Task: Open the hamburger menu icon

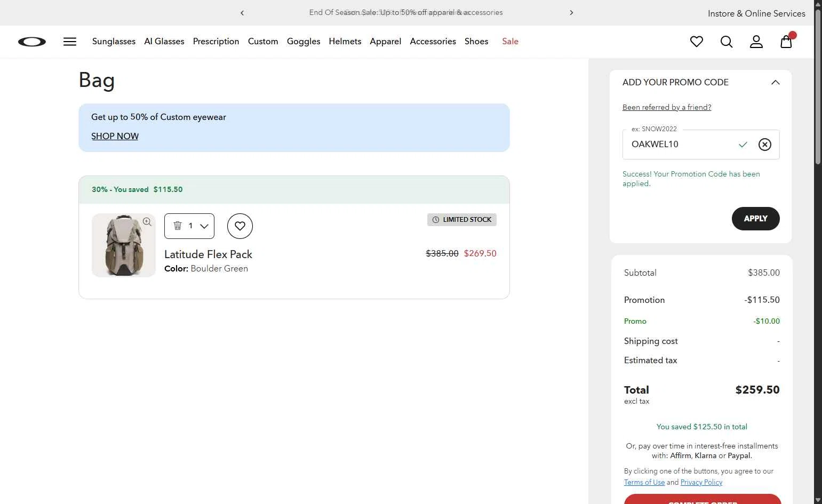Action: [70, 42]
